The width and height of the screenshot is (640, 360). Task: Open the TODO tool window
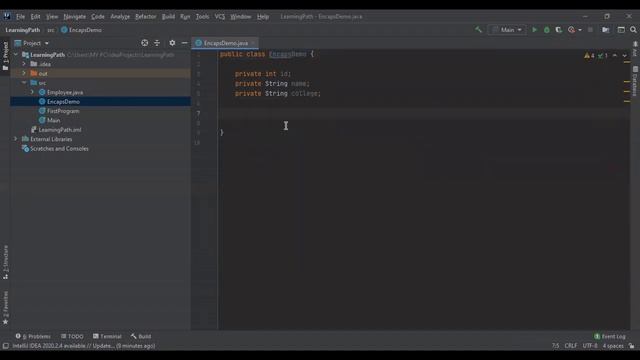pos(72,336)
